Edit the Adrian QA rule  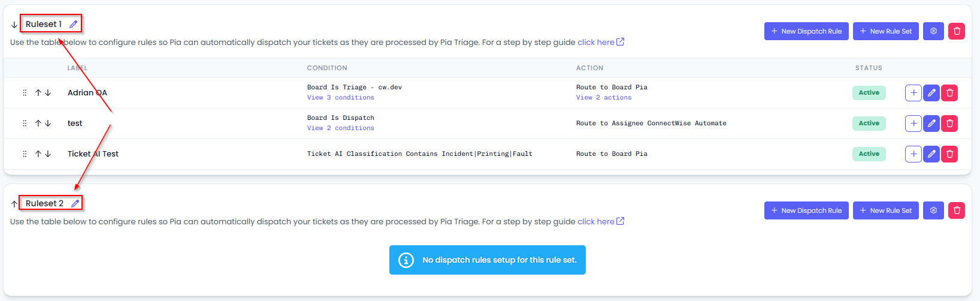(931, 93)
